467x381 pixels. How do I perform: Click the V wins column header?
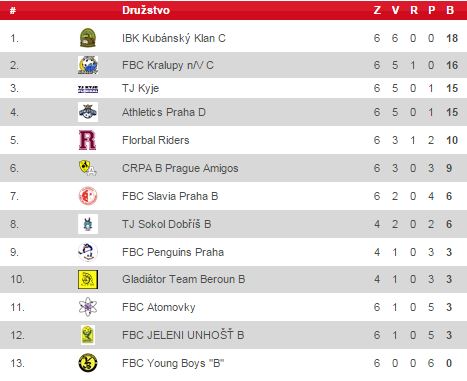pos(395,10)
